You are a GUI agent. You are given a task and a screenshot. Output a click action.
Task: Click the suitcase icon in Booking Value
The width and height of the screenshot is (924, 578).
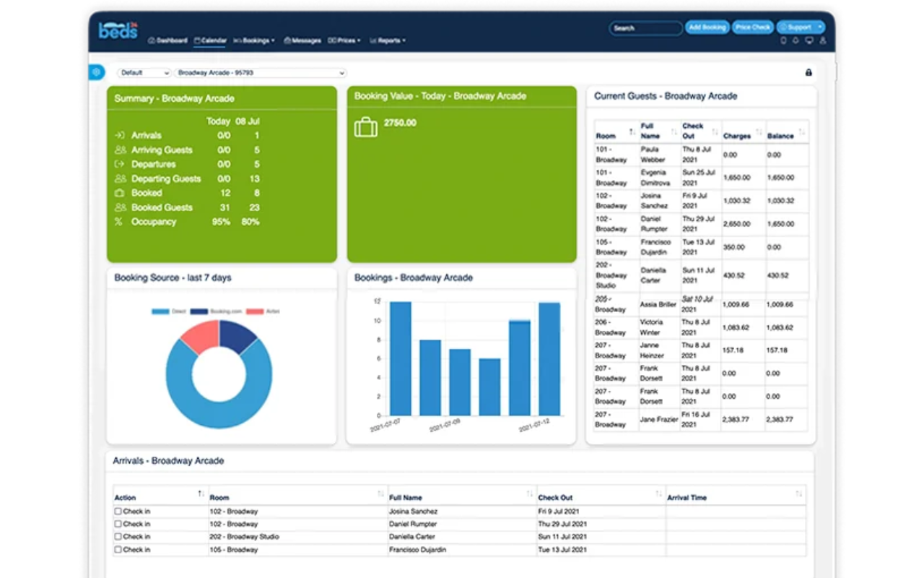366,128
